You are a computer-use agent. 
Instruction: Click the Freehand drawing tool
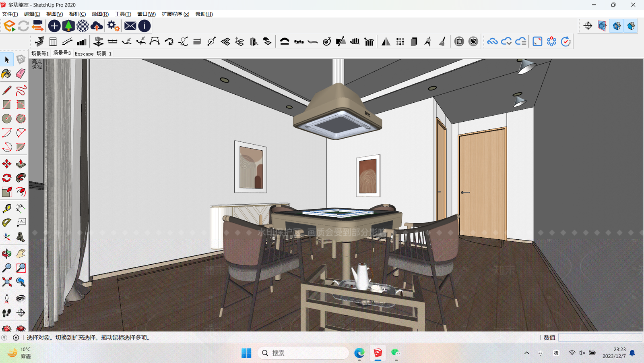[21, 91]
